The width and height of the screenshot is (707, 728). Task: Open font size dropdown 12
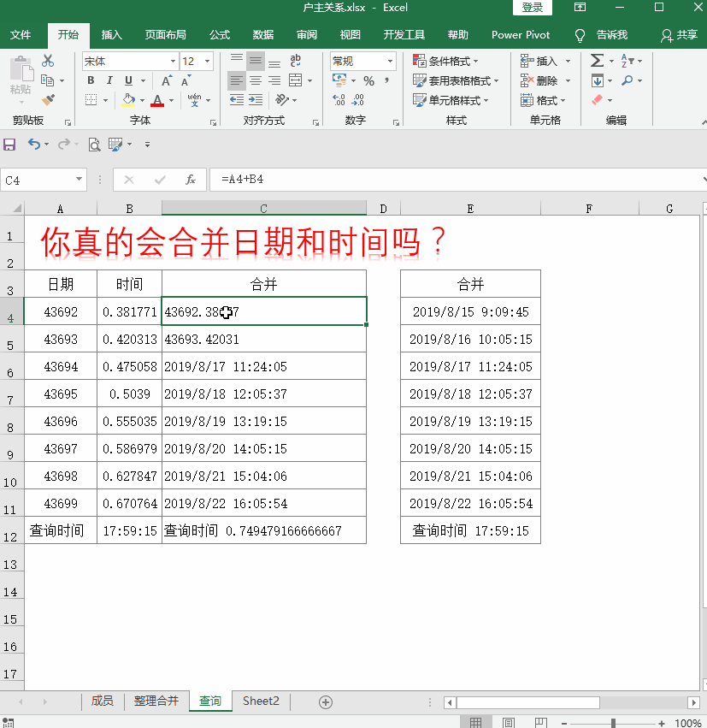coord(207,61)
